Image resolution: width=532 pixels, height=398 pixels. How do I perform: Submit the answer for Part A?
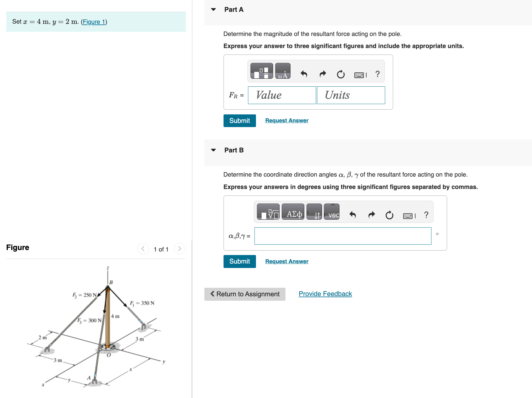coord(239,121)
